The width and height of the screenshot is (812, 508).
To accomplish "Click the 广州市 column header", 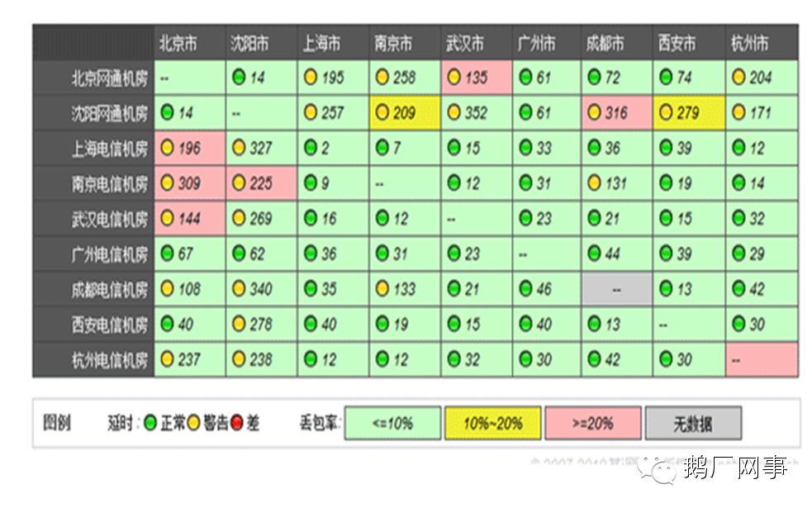I will click(547, 42).
